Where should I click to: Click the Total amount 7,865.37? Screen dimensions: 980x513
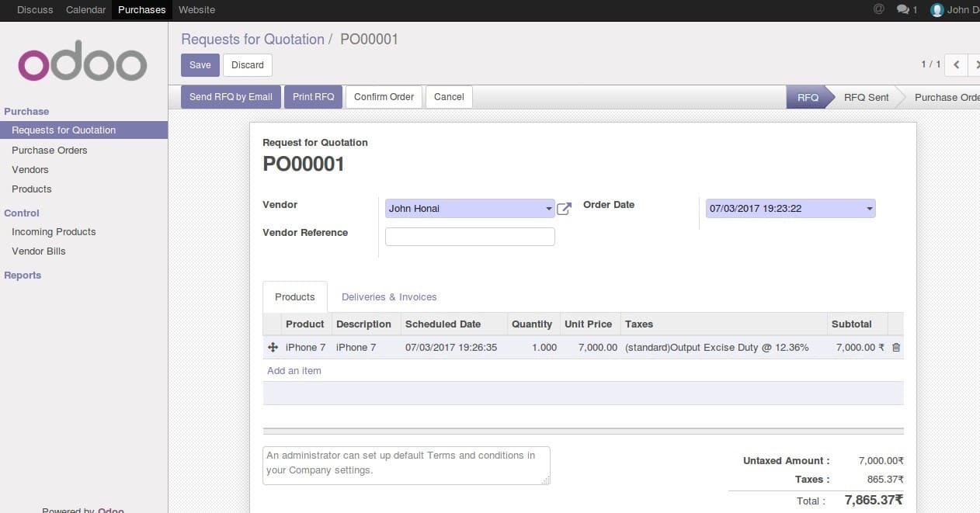click(874, 501)
